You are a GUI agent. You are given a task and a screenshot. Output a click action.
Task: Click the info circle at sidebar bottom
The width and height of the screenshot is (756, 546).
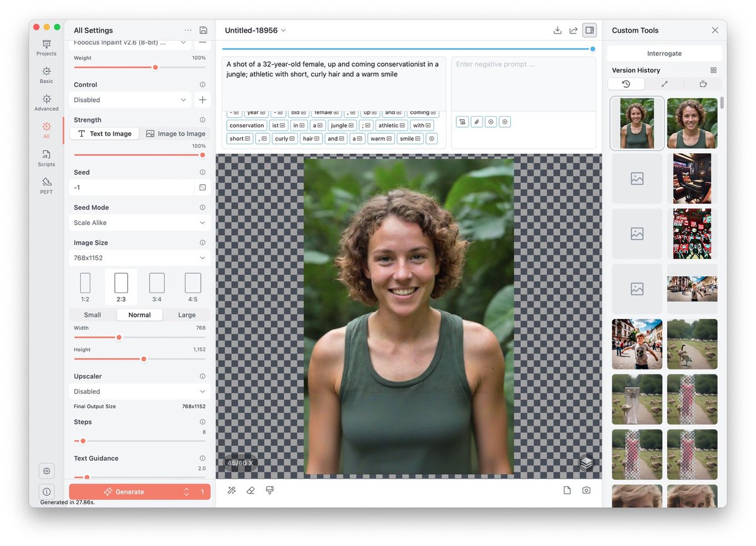point(46,492)
